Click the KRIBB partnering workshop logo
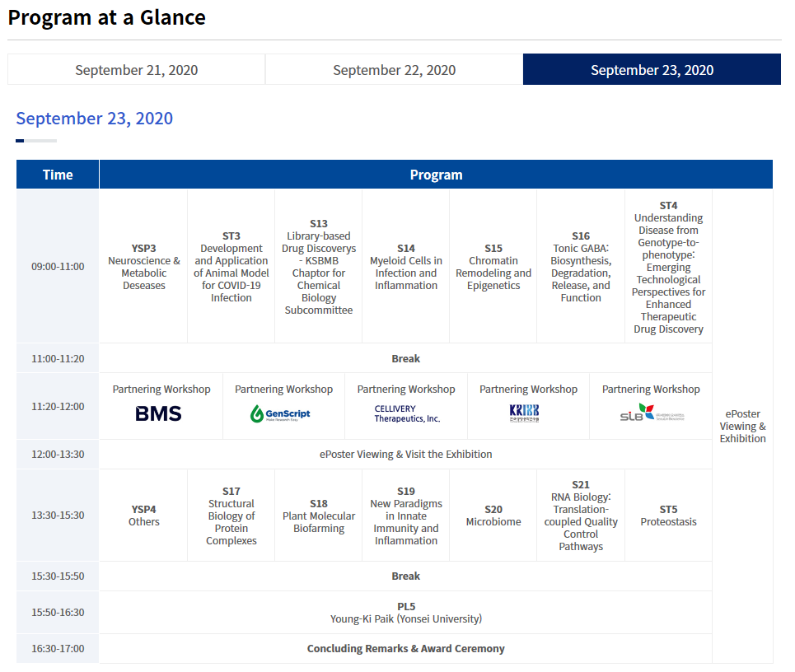The height and width of the screenshot is (672, 795). coord(524,413)
